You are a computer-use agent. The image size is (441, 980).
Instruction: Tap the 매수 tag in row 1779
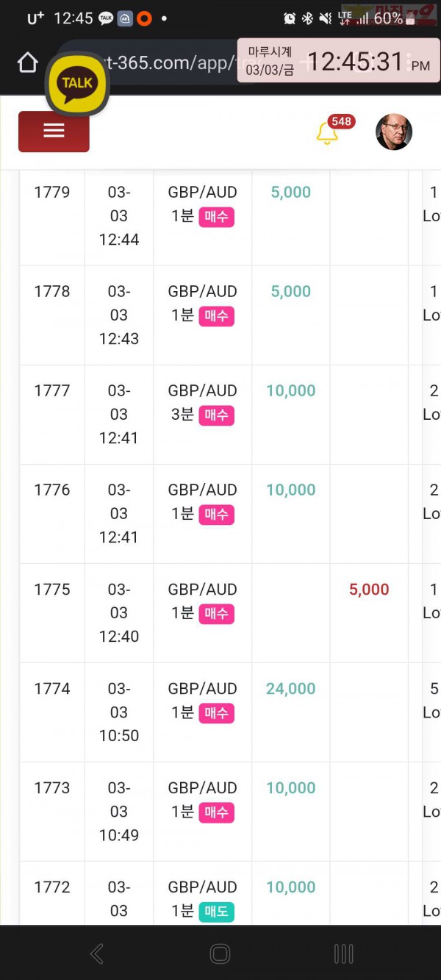click(x=216, y=217)
